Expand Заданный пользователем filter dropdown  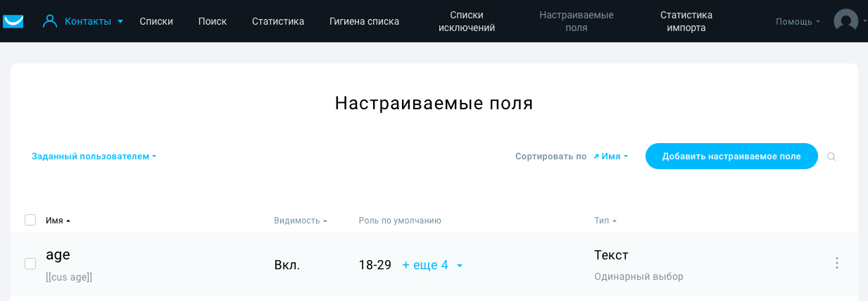point(94,156)
